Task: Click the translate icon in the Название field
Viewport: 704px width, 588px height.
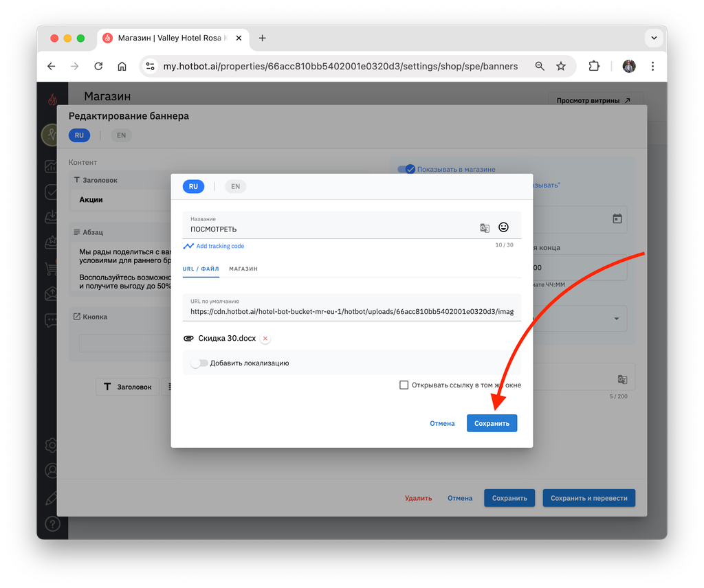Action: pyautogui.click(x=485, y=228)
